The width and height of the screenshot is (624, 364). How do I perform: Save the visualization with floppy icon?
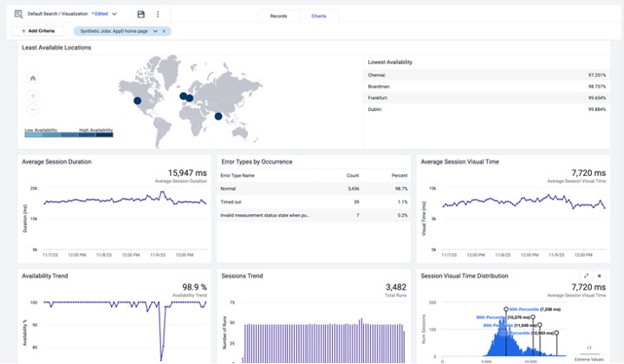[x=141, y=15]
